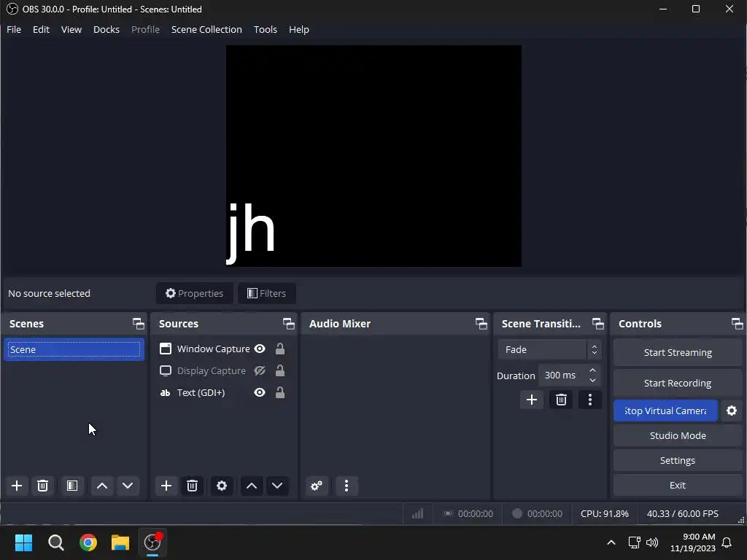Remove scene transition with trash icon
Viewport: 747px width, 560px height.
point(561,400)
